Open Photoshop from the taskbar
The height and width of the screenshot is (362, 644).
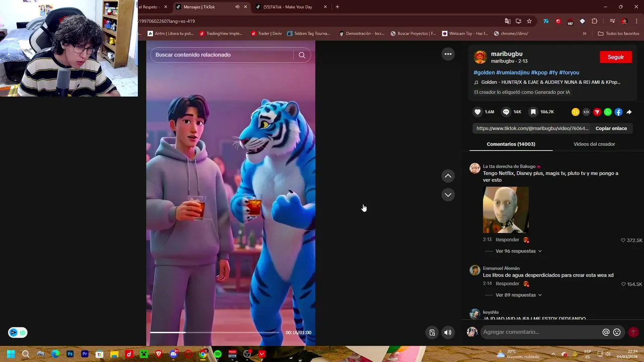click(70, 354)
